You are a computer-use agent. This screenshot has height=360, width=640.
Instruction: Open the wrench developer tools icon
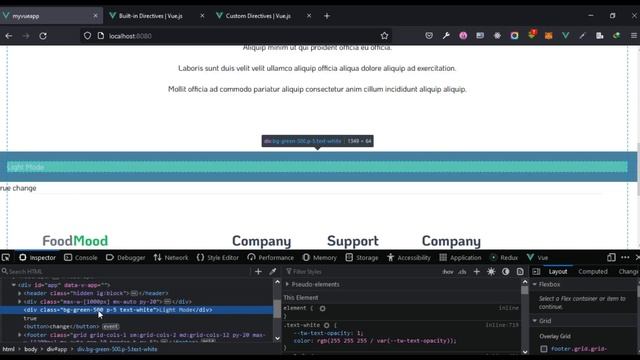tap(446, 36)
